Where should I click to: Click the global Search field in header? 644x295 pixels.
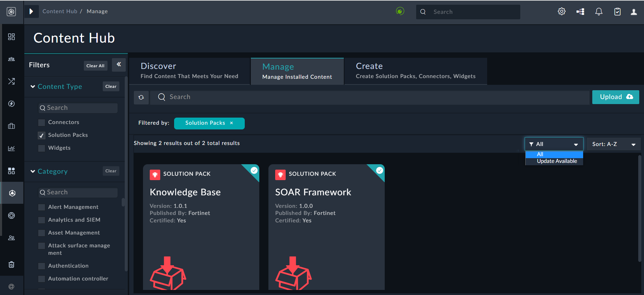(468, 12)
